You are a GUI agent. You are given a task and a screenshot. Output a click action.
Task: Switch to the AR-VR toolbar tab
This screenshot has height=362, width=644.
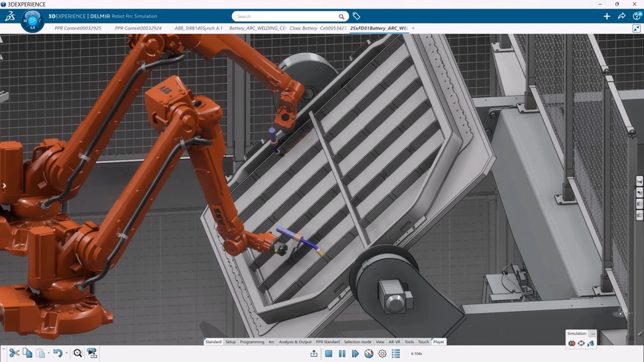coord(394,342)
